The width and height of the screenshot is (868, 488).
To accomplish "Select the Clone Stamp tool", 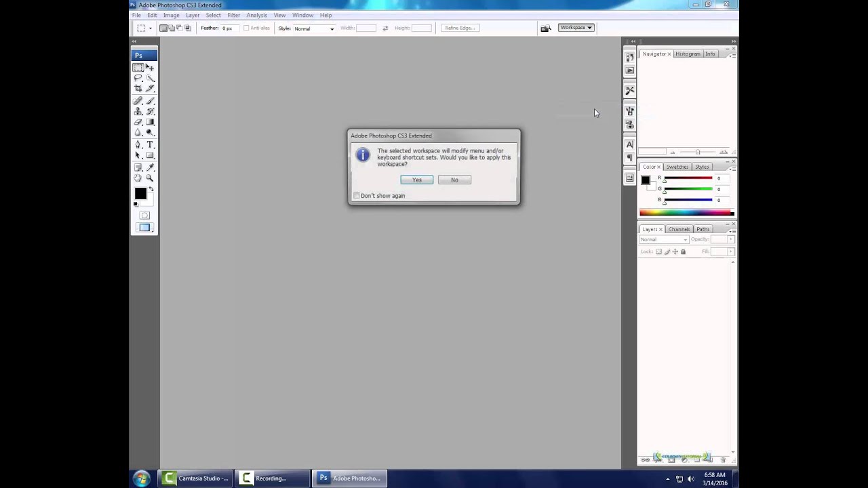I will coord(138,111).
